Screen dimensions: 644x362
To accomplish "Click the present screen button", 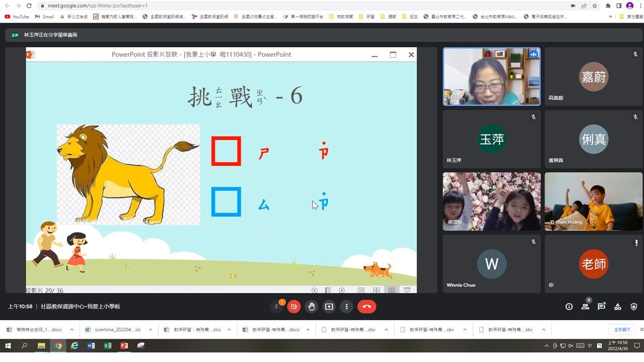I will click(x=329, y=307).
